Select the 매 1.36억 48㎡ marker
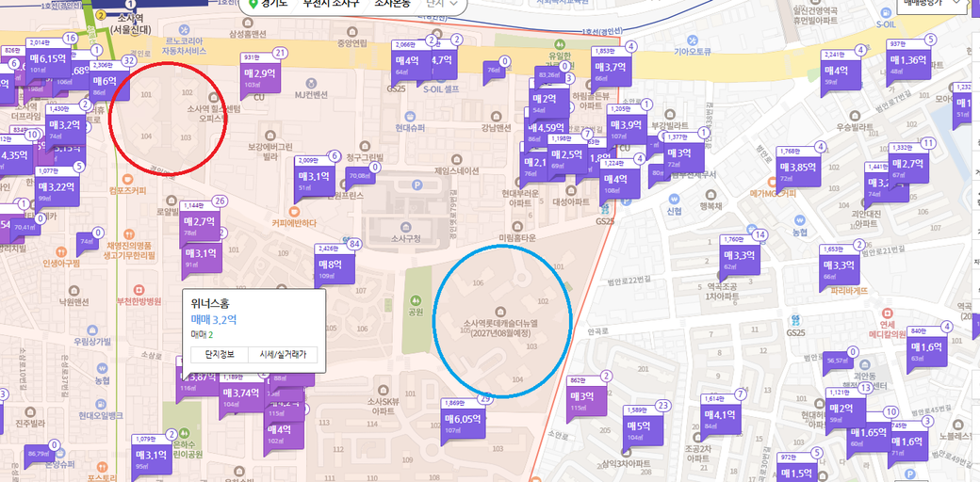The width and height of the screenshot is (980, 482). pos(907,63)
